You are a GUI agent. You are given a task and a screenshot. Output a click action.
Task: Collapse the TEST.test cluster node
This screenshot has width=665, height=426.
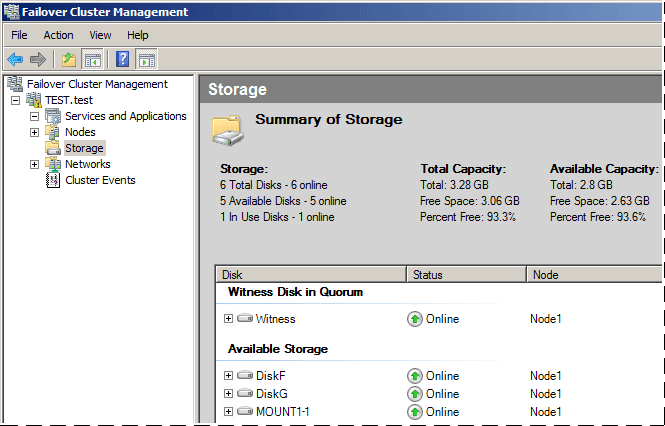pyautogui.click(x=16, y=101)
